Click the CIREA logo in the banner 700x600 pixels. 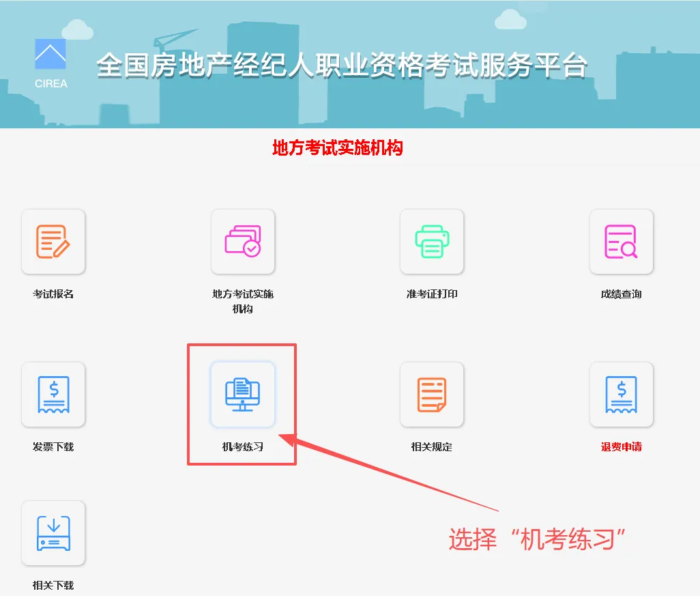(50, 63)
